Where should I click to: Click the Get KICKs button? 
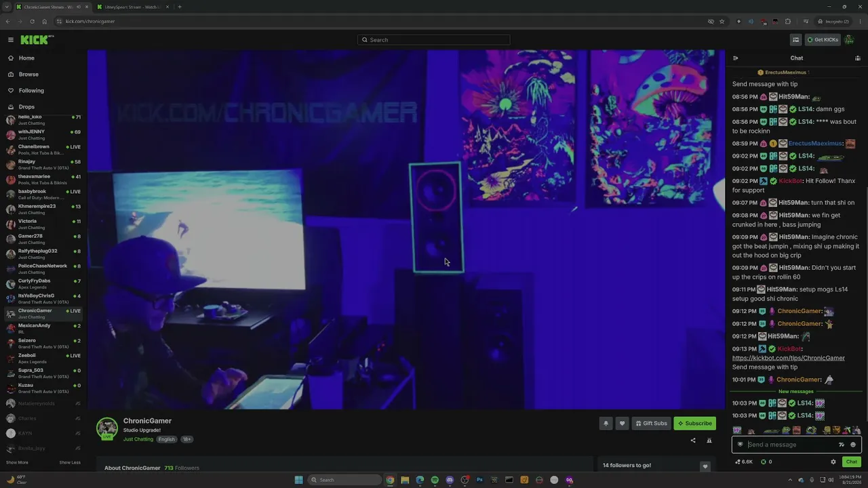coord(823,40)
